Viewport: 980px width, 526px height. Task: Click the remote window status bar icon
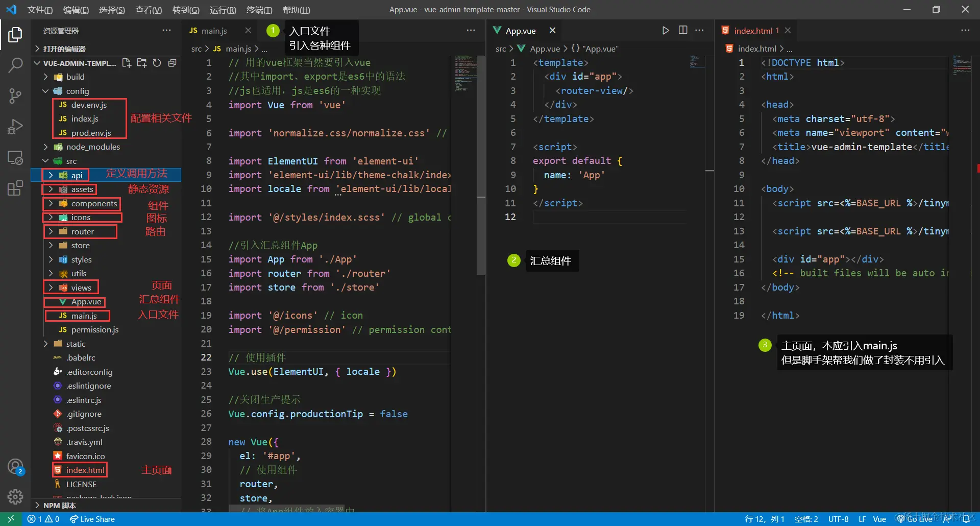(x=11, y=519)
